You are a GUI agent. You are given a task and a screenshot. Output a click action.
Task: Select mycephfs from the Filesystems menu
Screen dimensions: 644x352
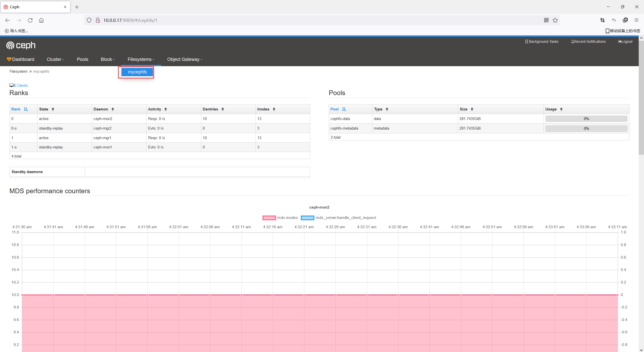137,72
